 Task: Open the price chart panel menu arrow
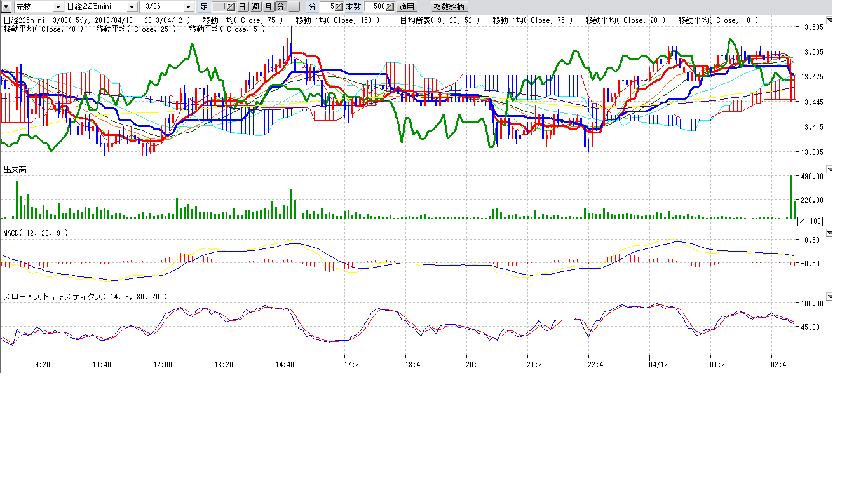click(x=828, y=19)
